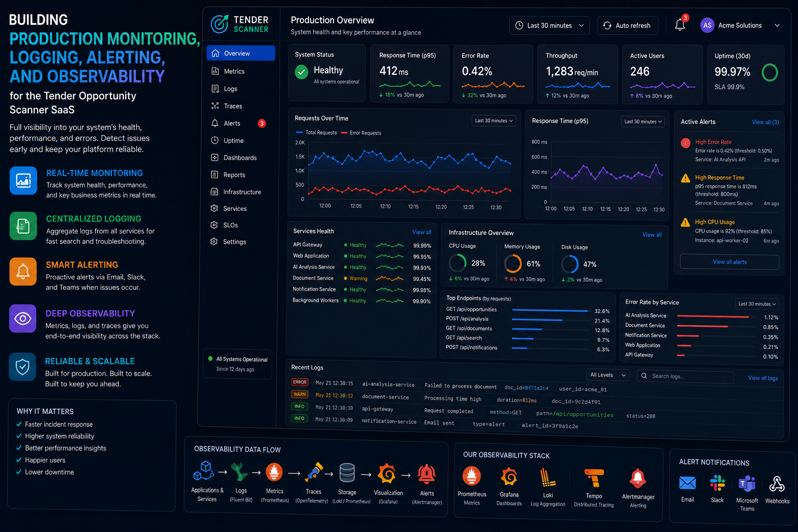Go to Infrastructure in sidebar
Viewport: 798px width, 532px height.
pyautogui.click(x=241, y=192)
